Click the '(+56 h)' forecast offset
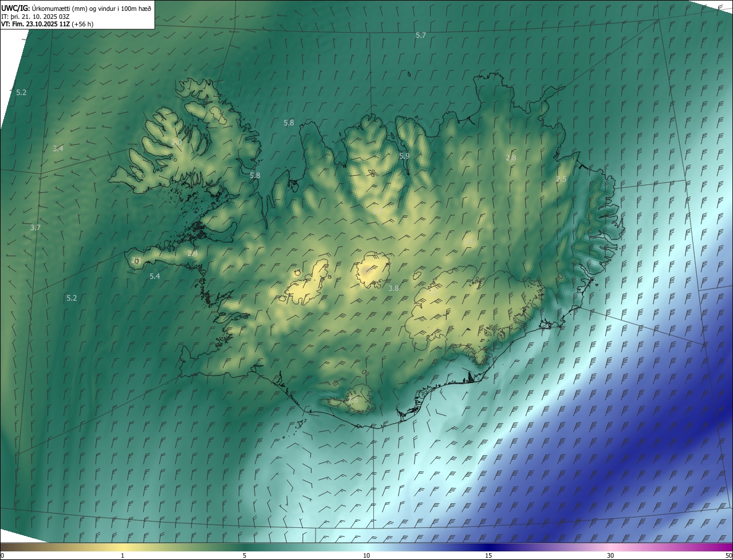The width and height of the screenshot is (733, 560). click(x=82, y=24)
